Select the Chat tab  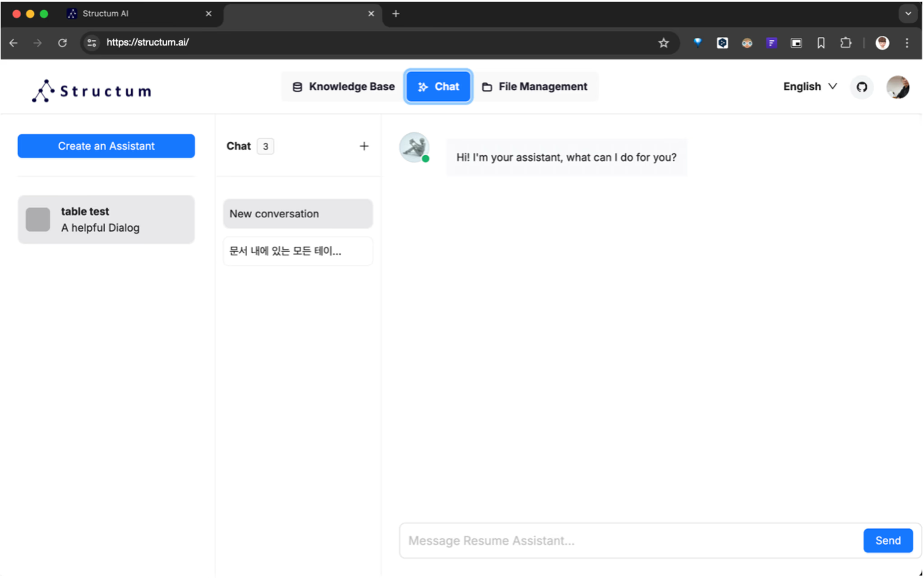[438, 87]
